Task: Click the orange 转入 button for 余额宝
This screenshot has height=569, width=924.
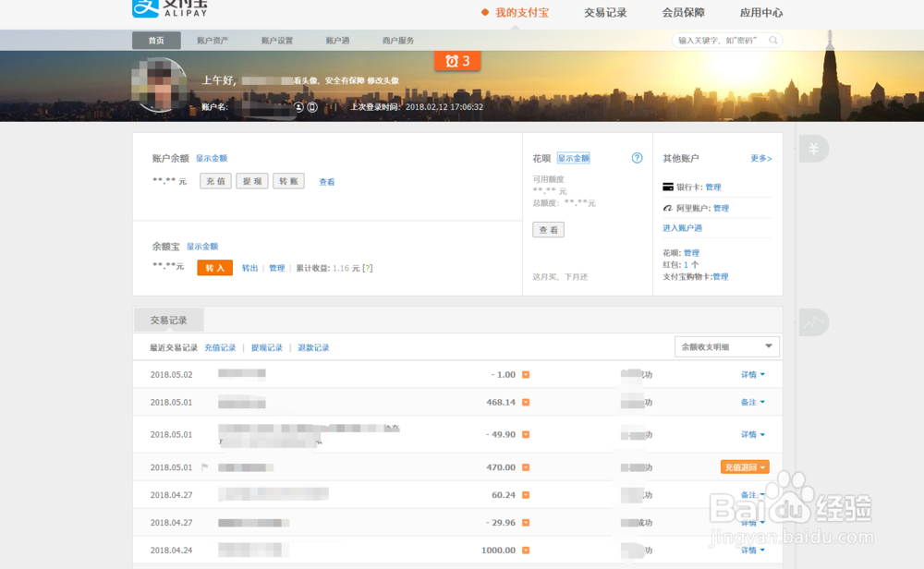Action: pyautogui.click(x=213, y=266)
